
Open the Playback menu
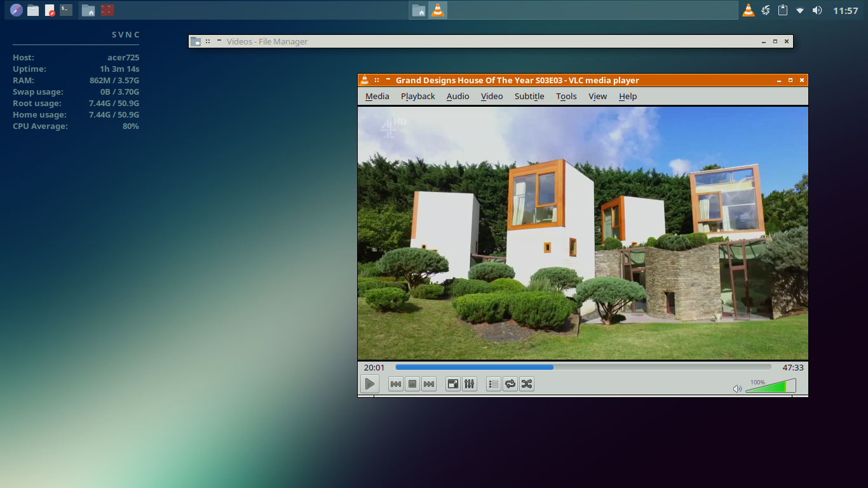418,97
